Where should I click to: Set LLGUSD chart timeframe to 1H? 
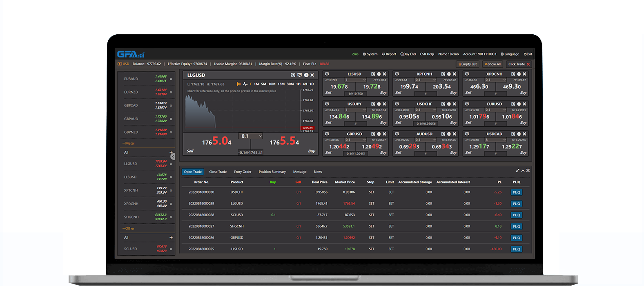[298, 84]
